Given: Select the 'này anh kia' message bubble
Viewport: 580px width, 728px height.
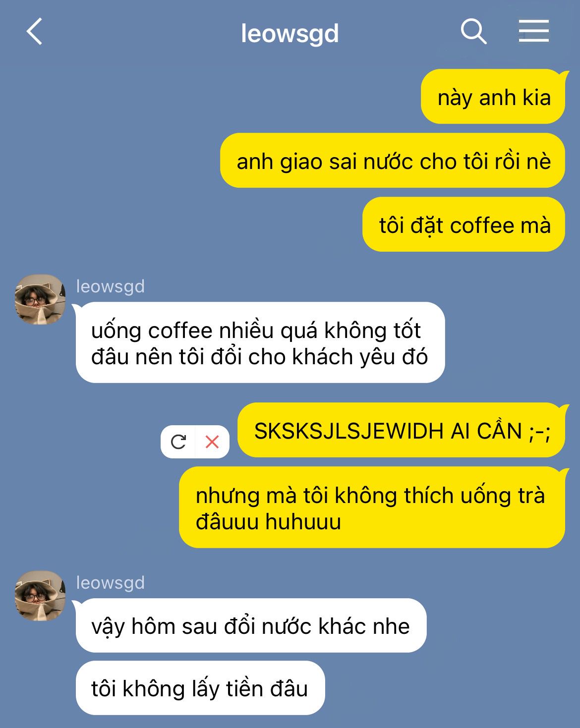Looking at the screenshot, I should pos(493,97).
